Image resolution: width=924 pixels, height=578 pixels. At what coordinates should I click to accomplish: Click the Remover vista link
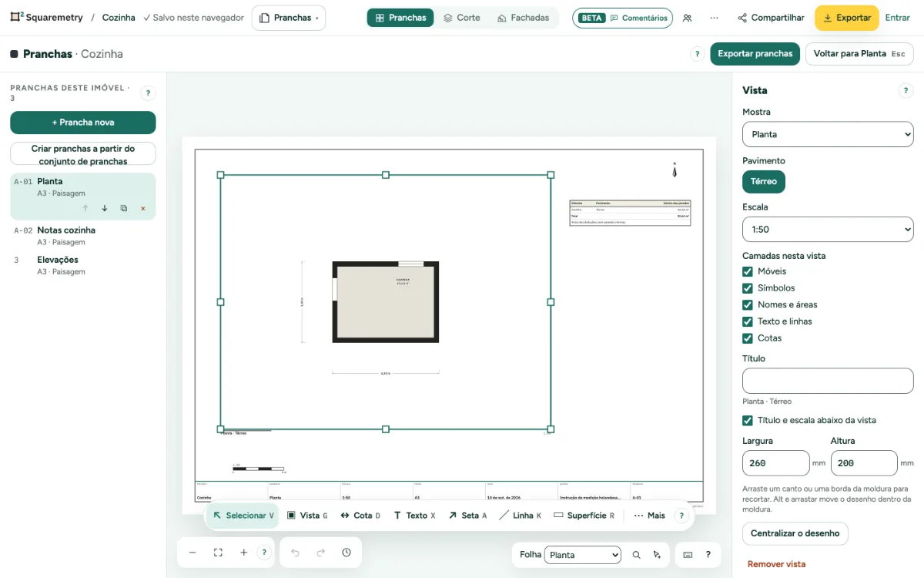pos(776,564)
